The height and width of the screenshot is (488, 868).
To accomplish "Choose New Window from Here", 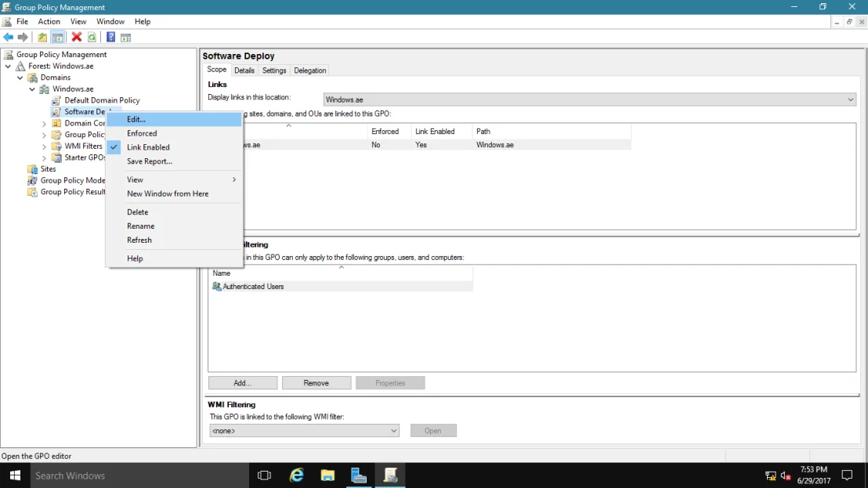I will coord(175,193).
